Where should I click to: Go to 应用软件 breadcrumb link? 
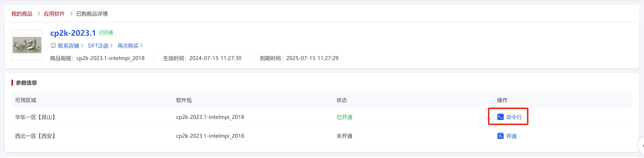click(54, 14)
